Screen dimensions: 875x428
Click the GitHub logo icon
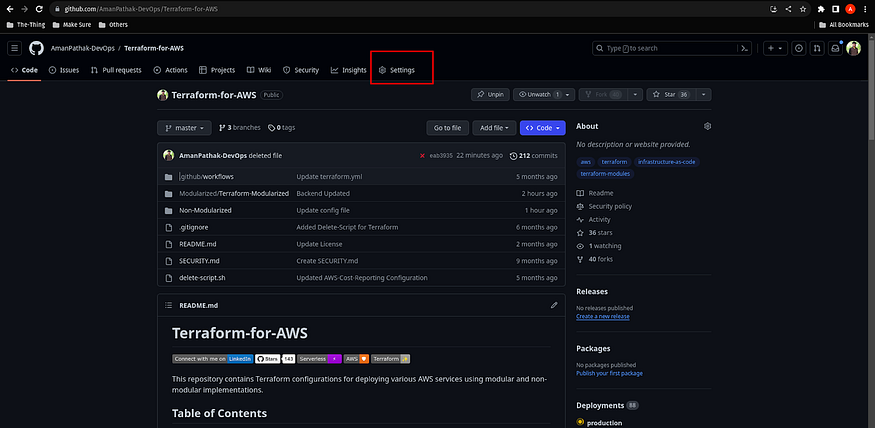[x=36, y=48]
